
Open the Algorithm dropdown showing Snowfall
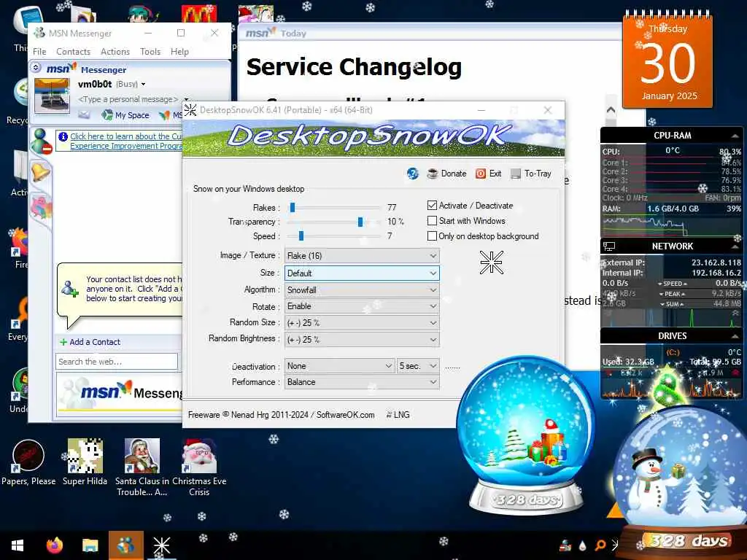[362, 290]
